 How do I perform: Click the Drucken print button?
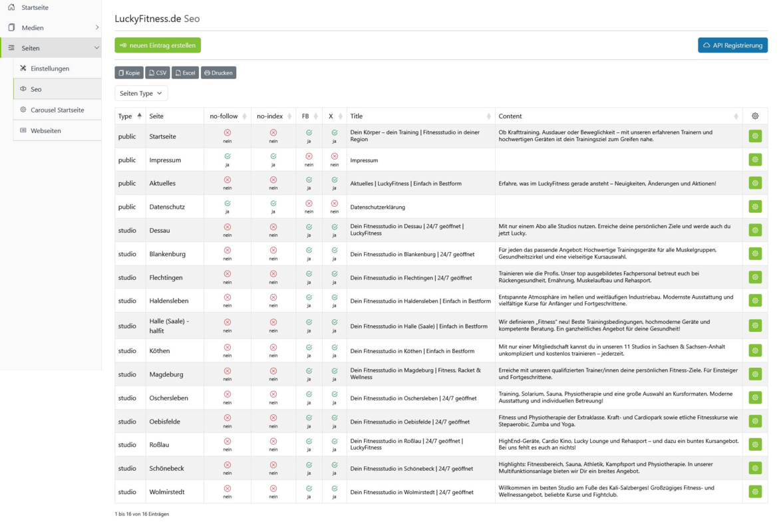click(219, 72)
